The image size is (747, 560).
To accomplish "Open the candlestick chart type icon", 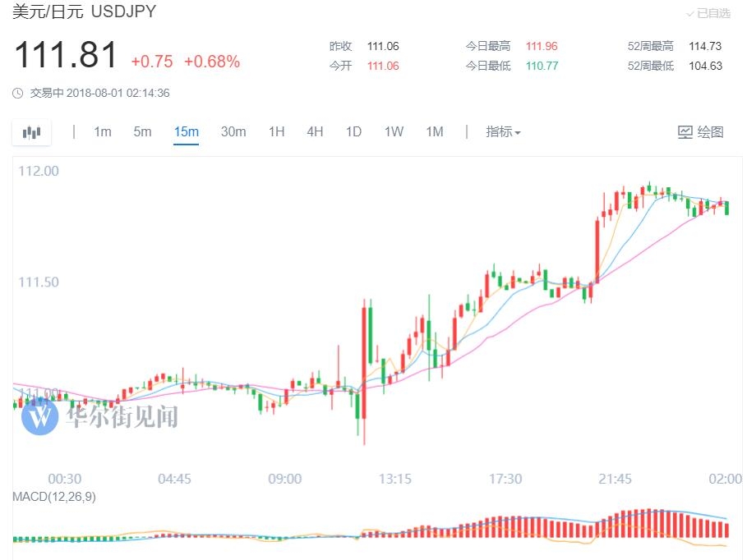I will coord(31,132).
